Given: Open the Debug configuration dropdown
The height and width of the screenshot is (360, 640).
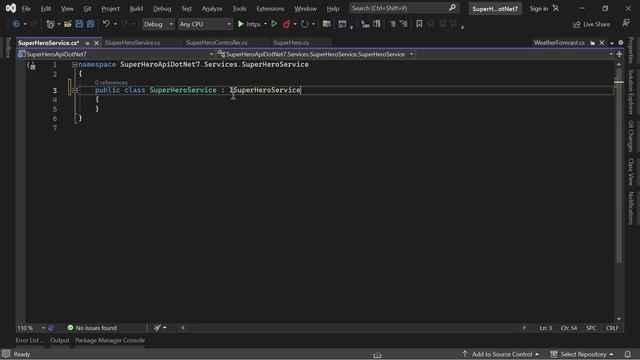Looking at the screenshot, I should pyautogui.click(x=158, y=24).
